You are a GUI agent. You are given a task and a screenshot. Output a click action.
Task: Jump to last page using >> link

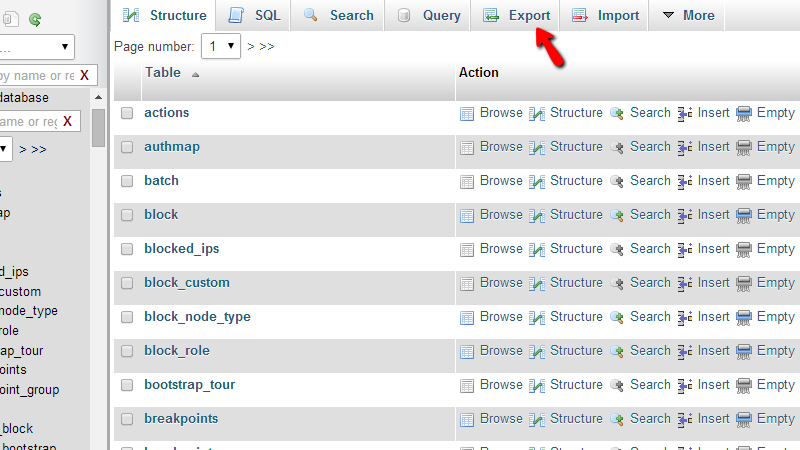[267, 46]
